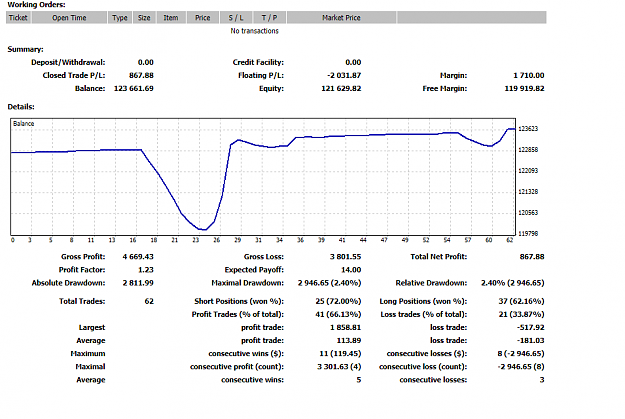Click the Item column header
Screen dimensions: 625x419
(x=171, y=18)
